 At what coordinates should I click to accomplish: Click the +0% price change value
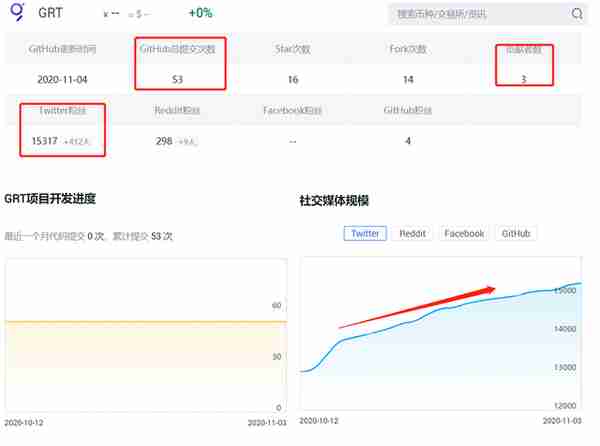201,13
